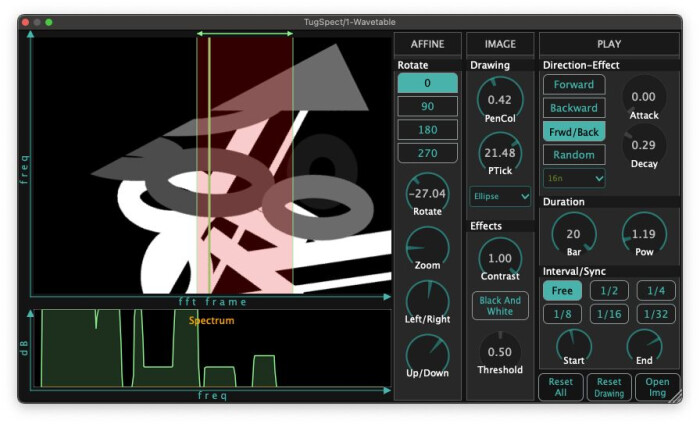Select the 180 degree rotate option
The width and height of the screenshot is (700, 424).
pyautogui.click(x=427, y=130)
